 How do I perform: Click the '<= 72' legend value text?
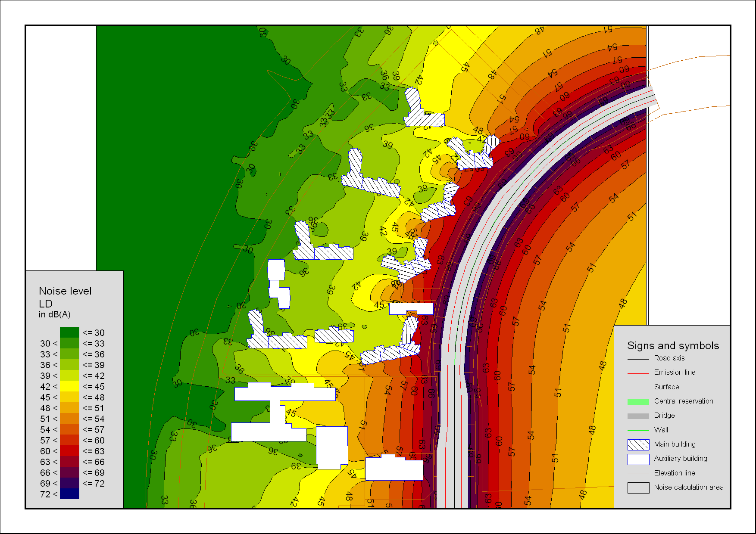pos(94,484)
